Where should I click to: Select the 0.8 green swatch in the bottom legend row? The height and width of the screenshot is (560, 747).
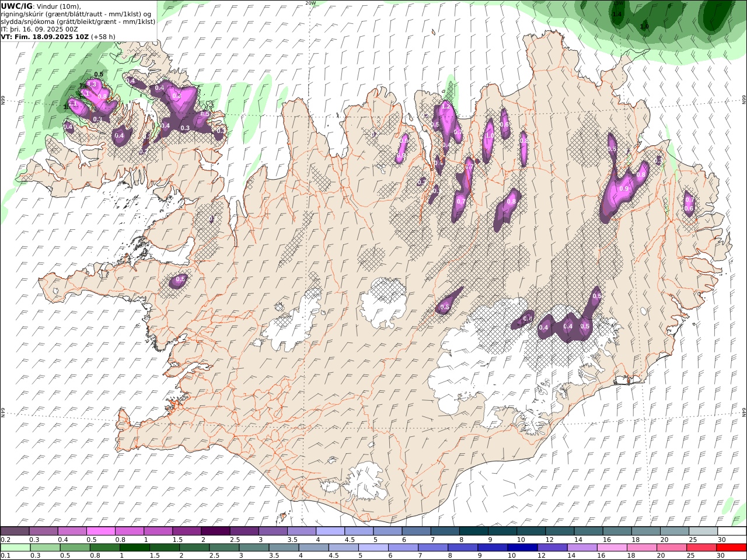[104, 547]
